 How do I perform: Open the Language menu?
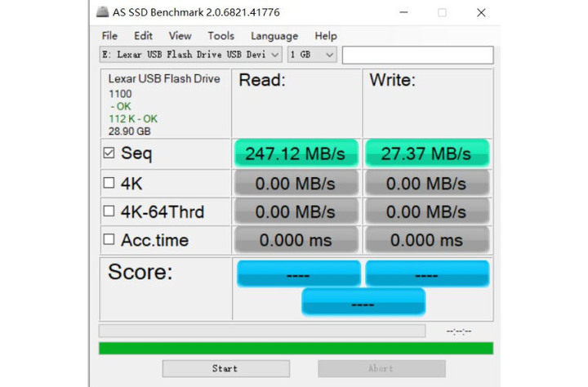274,36
